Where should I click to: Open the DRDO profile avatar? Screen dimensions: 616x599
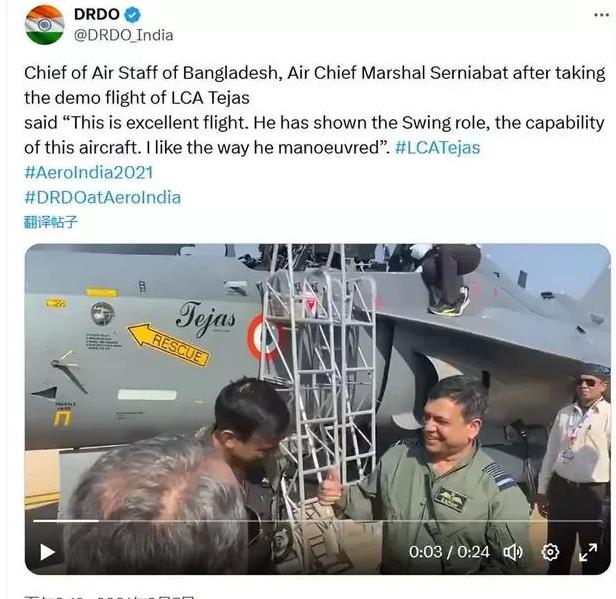pyautogui.click(x=44, y=25)
